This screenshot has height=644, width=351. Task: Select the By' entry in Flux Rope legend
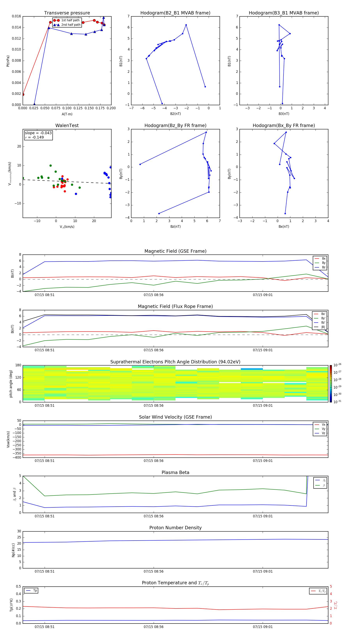(x=320, y=318)
